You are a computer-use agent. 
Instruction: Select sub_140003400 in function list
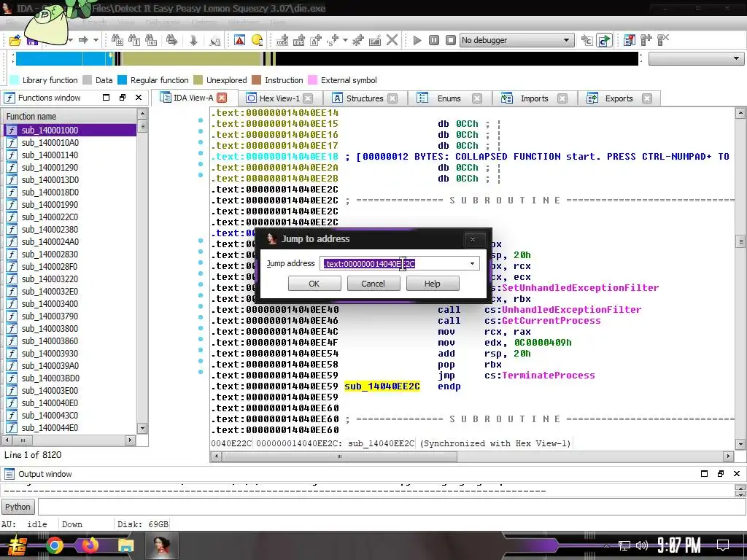click(x=69, y=303)
